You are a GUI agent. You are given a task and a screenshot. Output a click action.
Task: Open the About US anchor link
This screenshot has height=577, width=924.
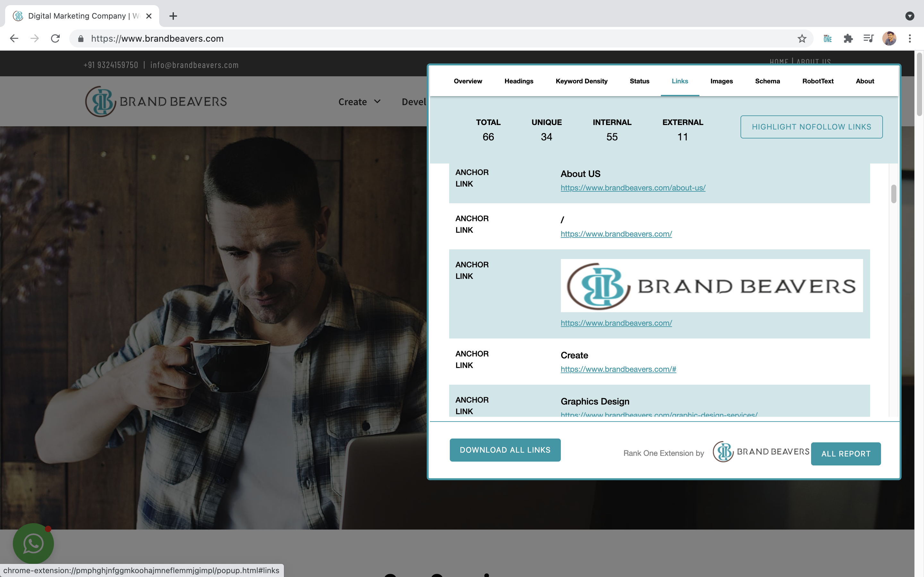click(x=632, y=188)
